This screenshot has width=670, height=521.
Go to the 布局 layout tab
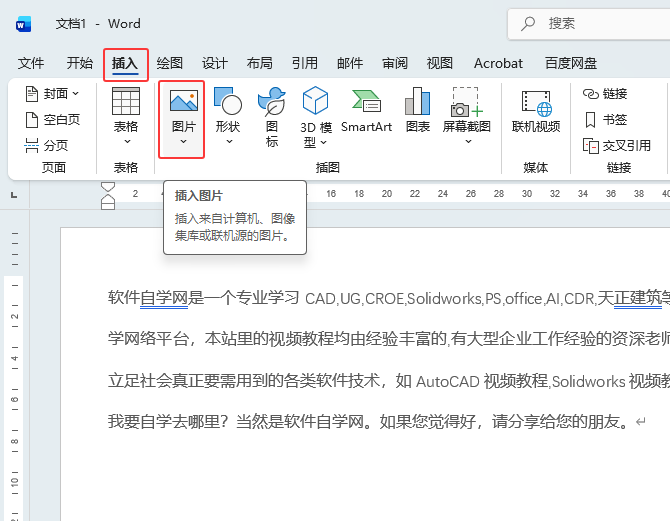[260, 63]
